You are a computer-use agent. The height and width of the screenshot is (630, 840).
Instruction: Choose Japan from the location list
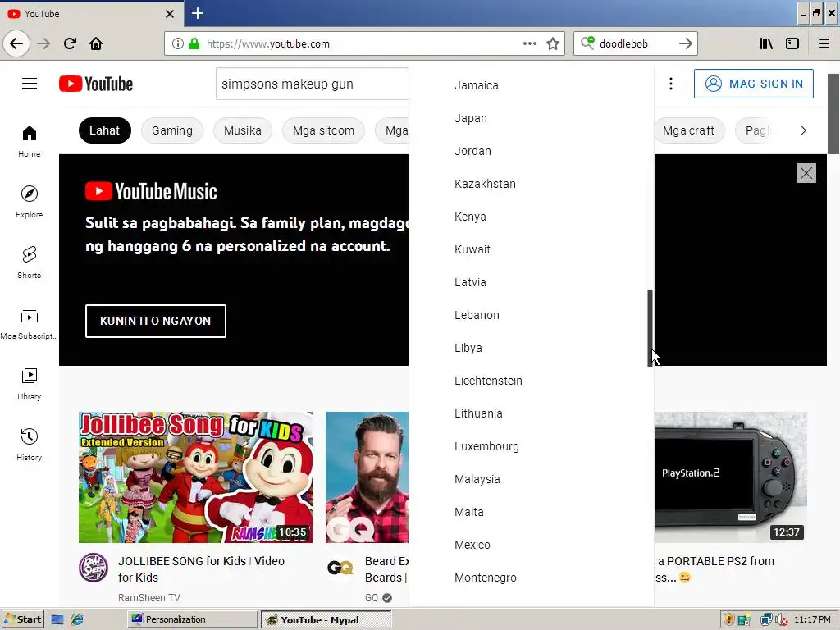tap(532, 118)
